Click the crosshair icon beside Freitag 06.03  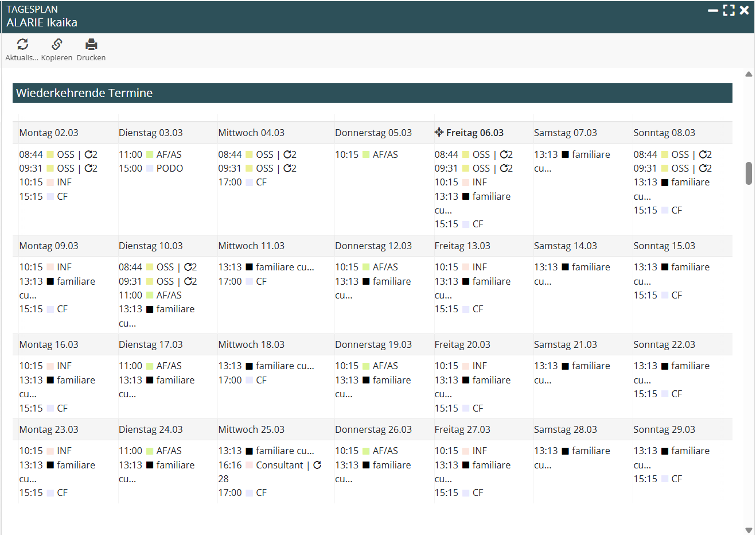click(439, 133)
